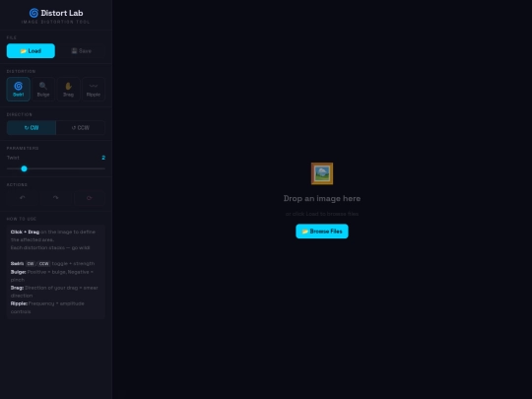Image resolution: width=532 pixels, height=399 pixels.
Task: Click the Distort Lab spiral logo
Action: pyautogui.click(x=33, y=13)
